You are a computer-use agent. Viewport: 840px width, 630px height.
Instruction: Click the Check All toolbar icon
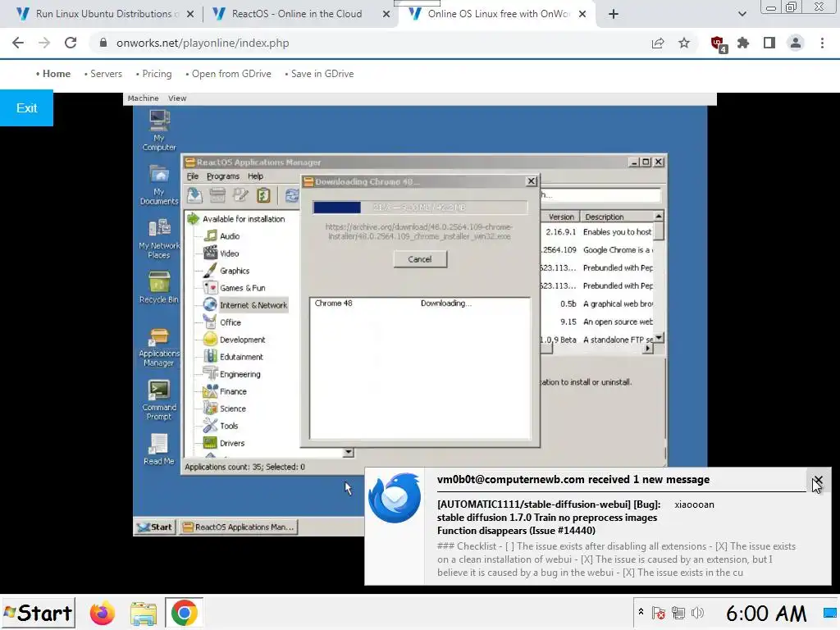click(x=263, y=195)
